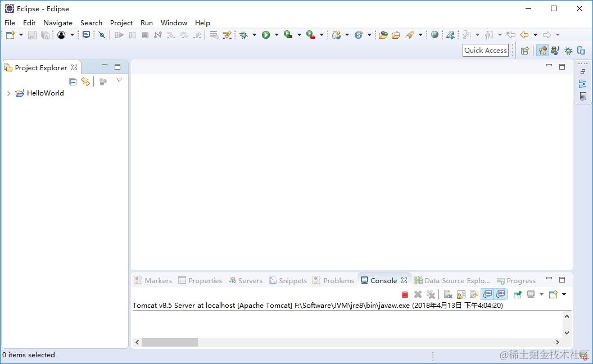593x364 pixels.
Task: Click the Back navigation arrow
Action: (524, 35)
